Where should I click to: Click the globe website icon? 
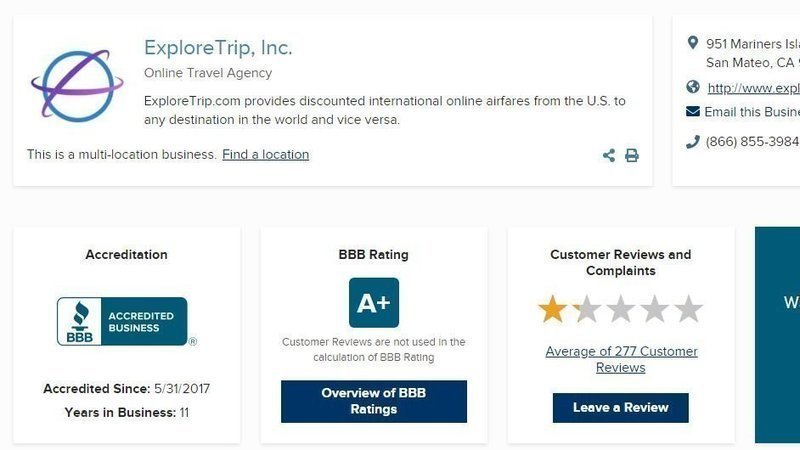pyautogui.click(x=693, y=87)
